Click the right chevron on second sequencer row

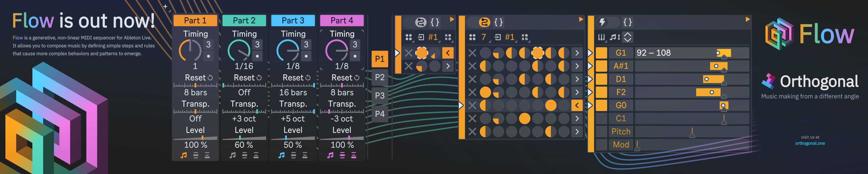click(x=577, y=66)
